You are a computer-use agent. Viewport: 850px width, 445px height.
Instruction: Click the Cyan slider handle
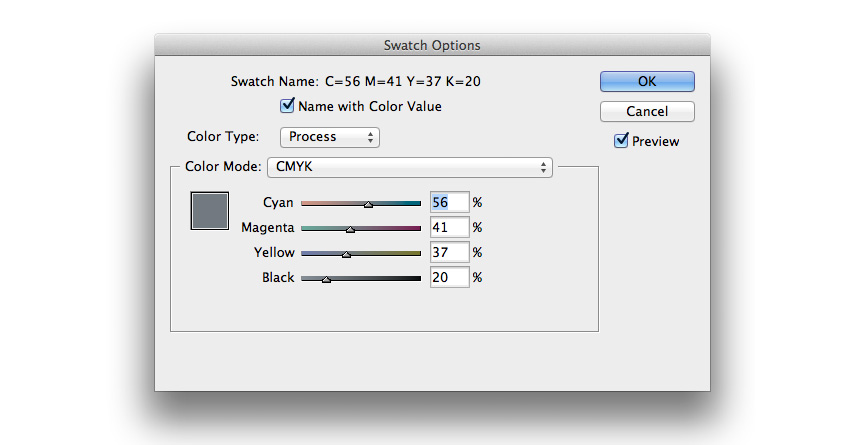[369, 204]
